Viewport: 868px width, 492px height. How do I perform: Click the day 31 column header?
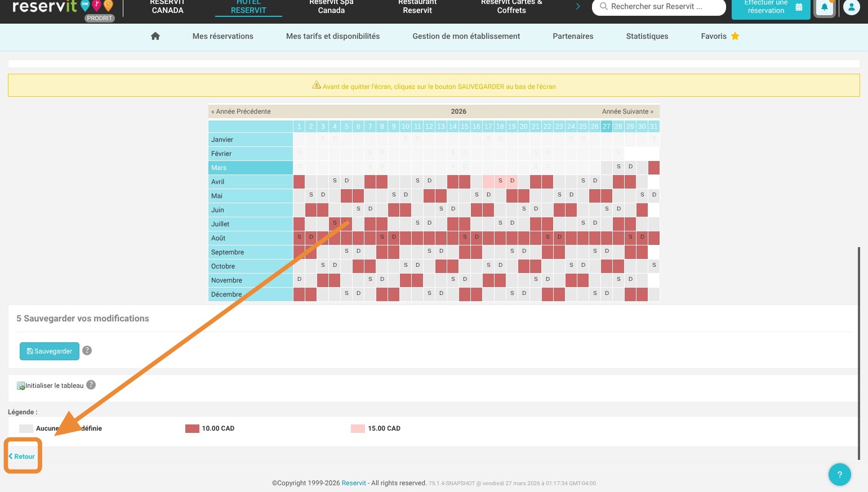(x=653, y=126)
